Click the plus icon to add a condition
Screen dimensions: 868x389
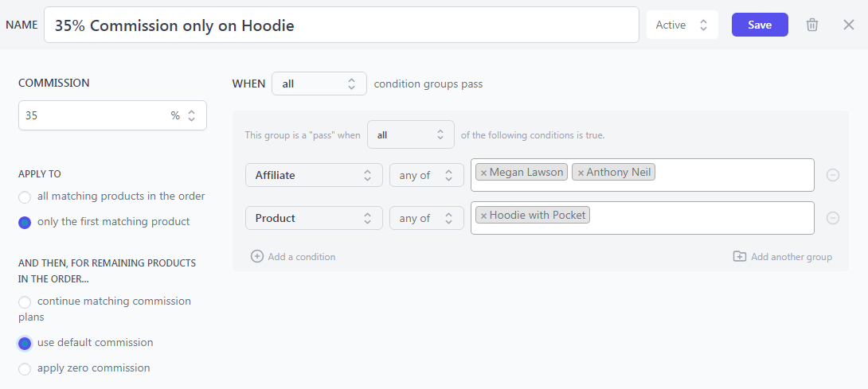click(257, 256)
